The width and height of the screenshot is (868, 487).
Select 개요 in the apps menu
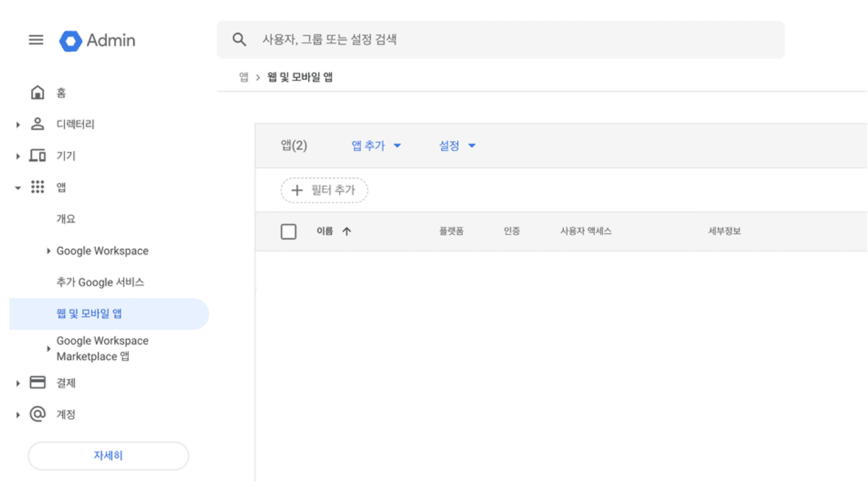coord(66,219)
